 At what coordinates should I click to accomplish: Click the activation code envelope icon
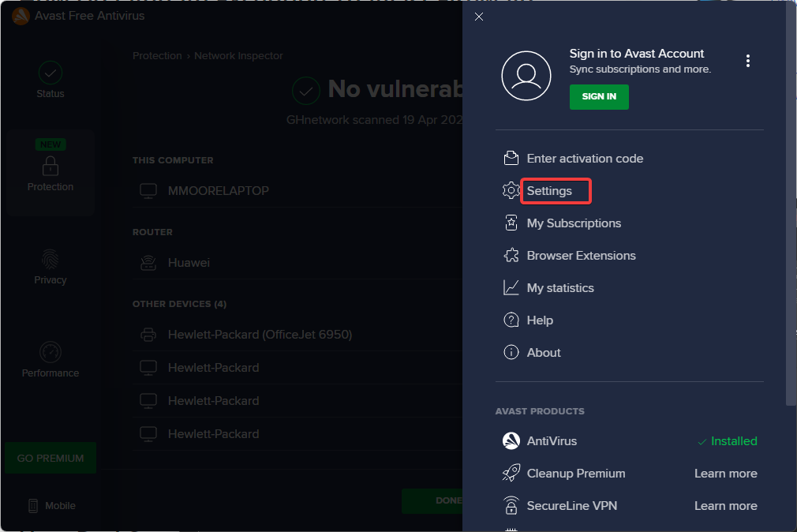pyautogui.click(x=511, y=159)
